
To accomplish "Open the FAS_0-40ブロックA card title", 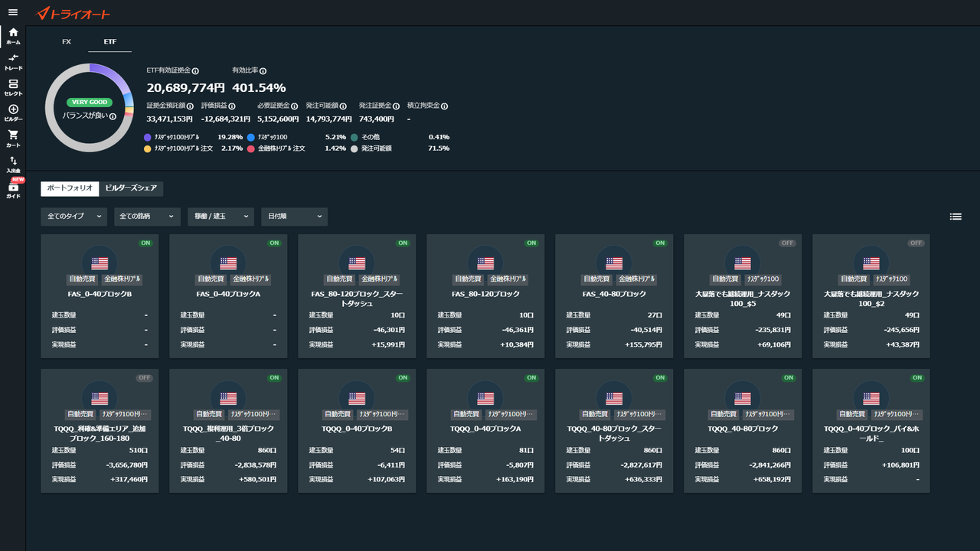I will pos(228,294).
